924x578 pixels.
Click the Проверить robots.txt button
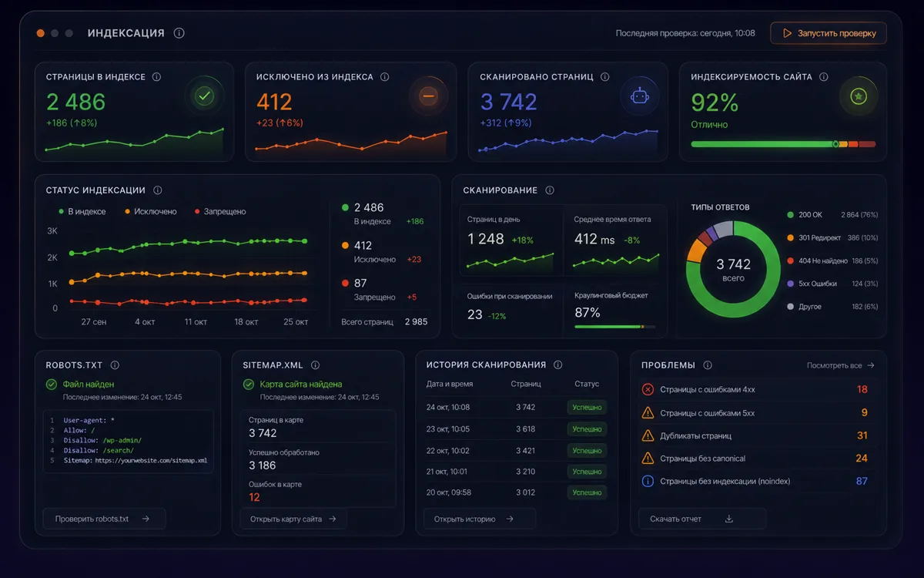(x=104, y=519)
